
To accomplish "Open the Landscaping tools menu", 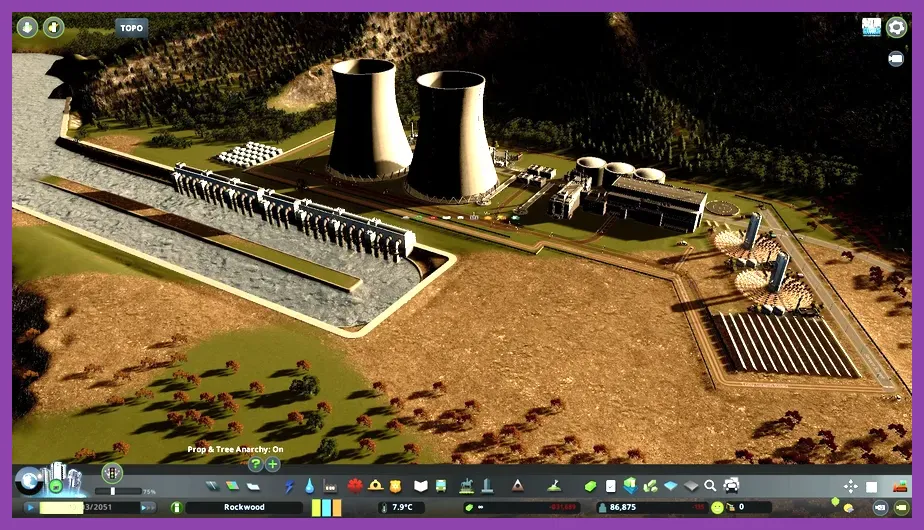I will pyautogui.click(x=554, y=486).
